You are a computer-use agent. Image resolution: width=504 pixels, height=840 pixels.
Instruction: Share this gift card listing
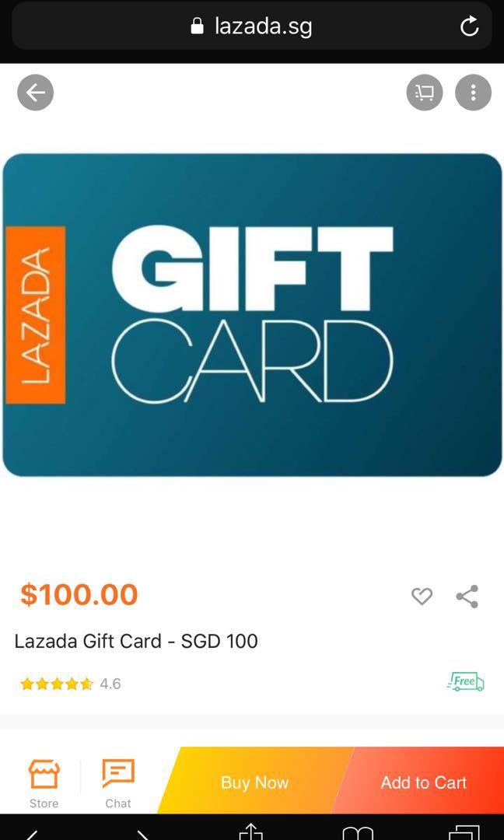tap(467, 597)
